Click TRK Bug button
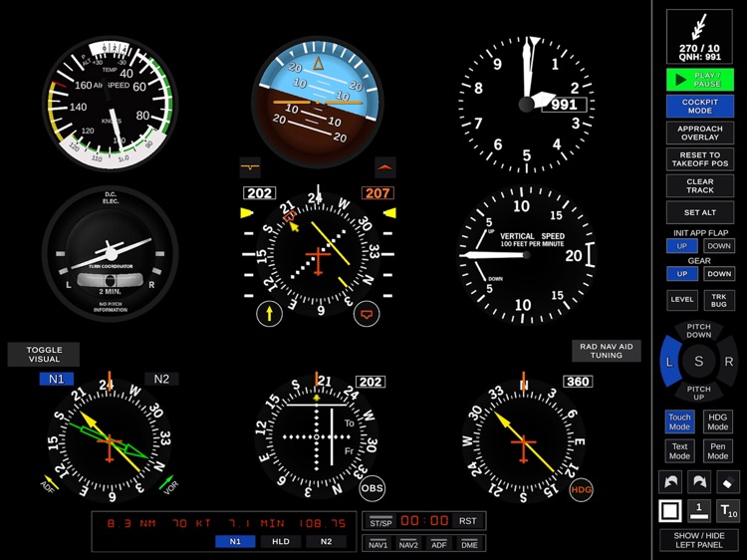This screenshot has width=747, height=560. point(719,300)
